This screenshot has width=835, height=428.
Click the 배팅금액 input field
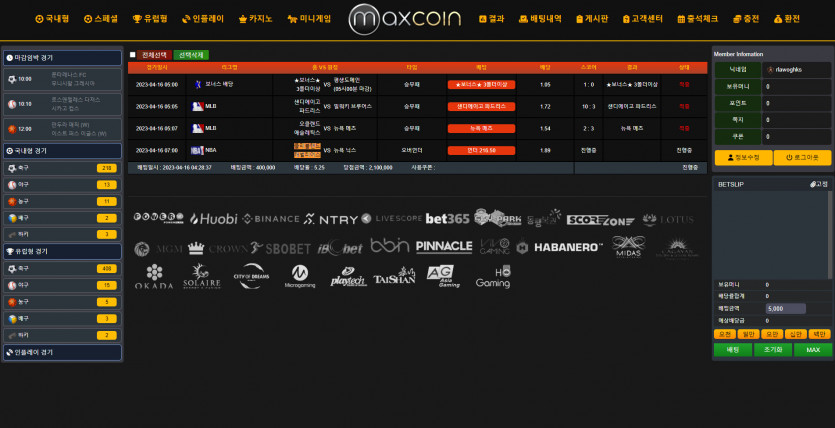pos(797,309)
